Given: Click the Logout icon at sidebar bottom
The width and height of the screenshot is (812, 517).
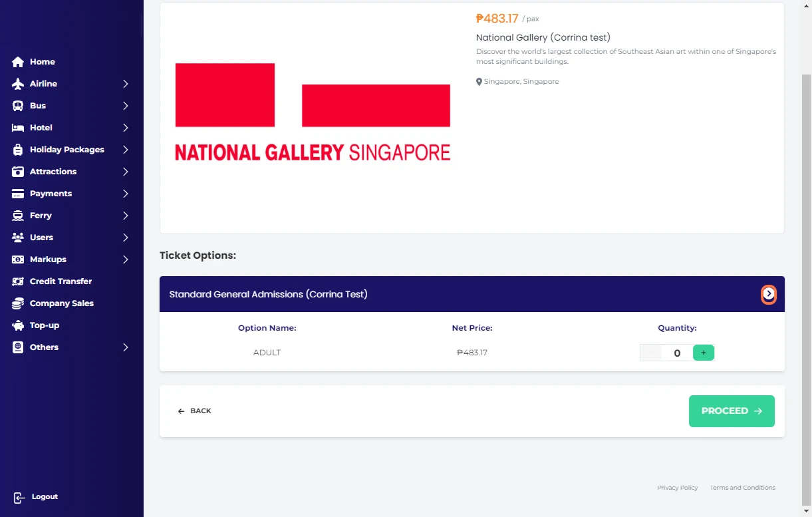Looking at the screenshot, I should pos(19,497).
